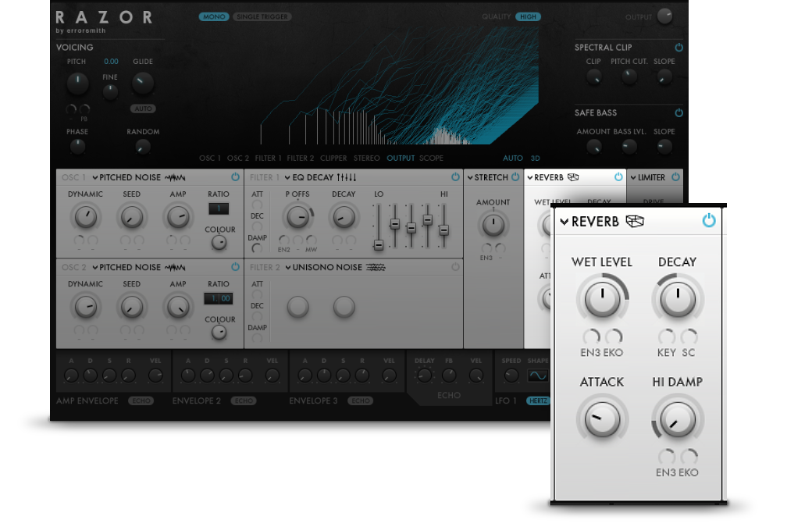Toggle the Spectral Clip power button
This screenshot has height=527, width=812.
[x=679, y=48]
